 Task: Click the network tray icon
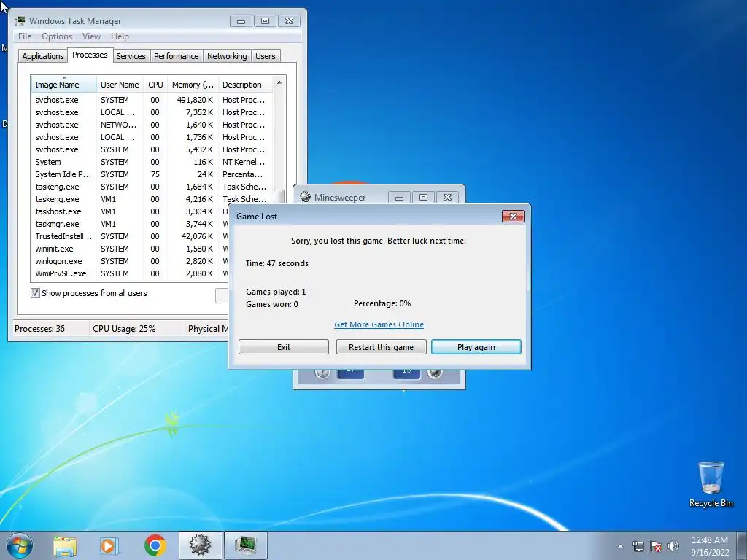pyautogui.click(x=638, y=546)
